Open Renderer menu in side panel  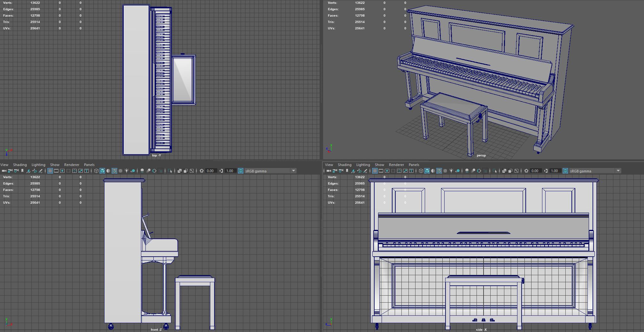[x=396, y=165]
